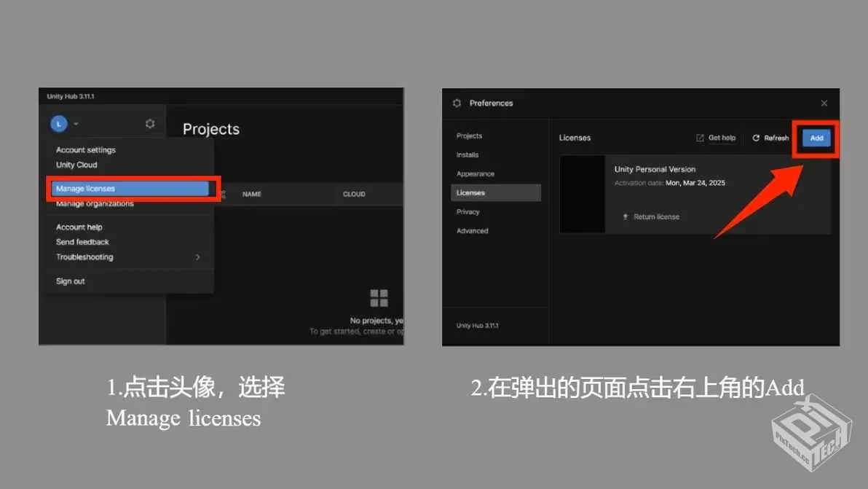Click the blue "L" user avatar
The height and width of the screenshot is (489, 868).
tap(58, 123)
